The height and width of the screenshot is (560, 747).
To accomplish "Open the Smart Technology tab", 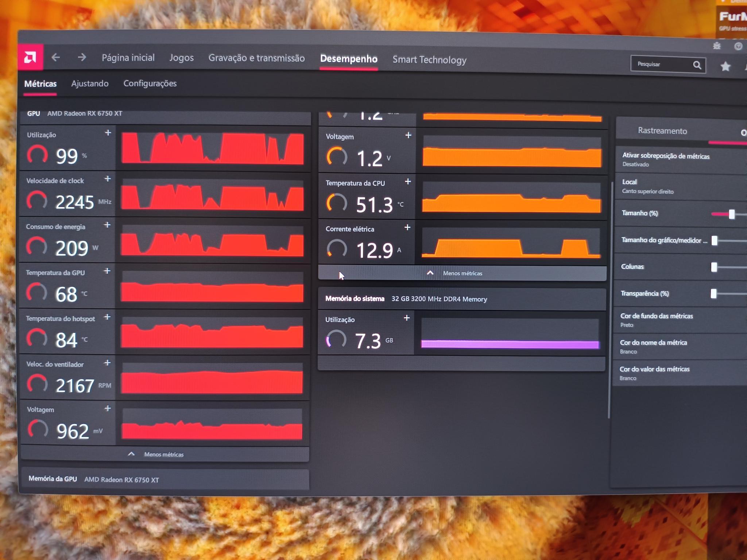I will click(x=429, y=60).
